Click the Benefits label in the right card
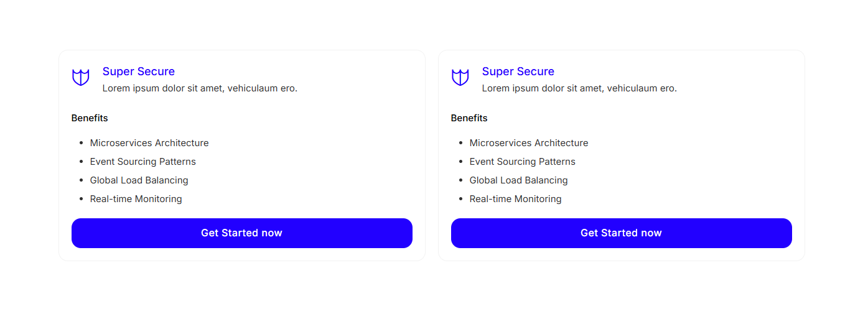This screenshot has height=324, width=868. 469,118
